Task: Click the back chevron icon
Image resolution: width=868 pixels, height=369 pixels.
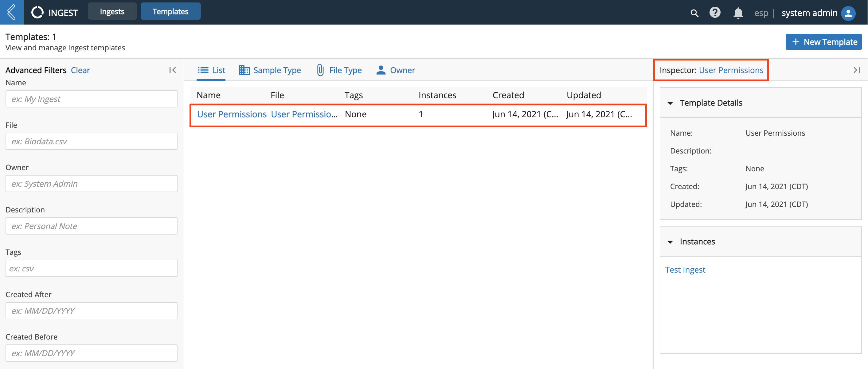Action: 12,12
